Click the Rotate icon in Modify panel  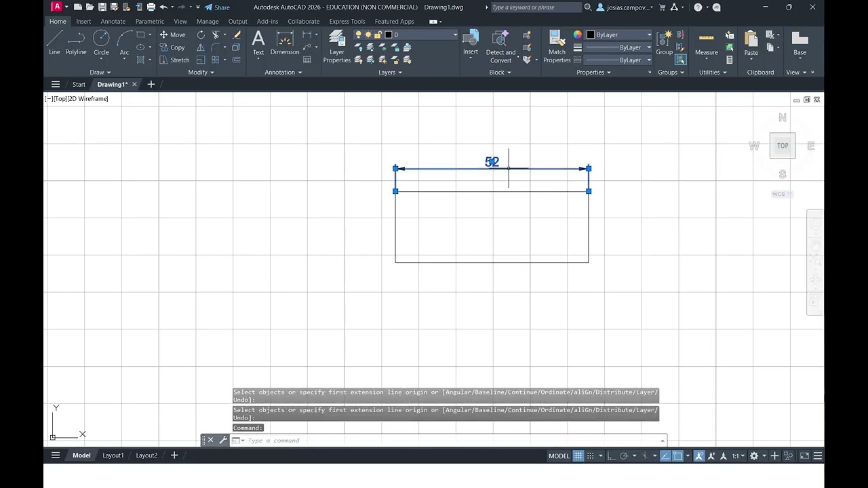pos(201,35)
